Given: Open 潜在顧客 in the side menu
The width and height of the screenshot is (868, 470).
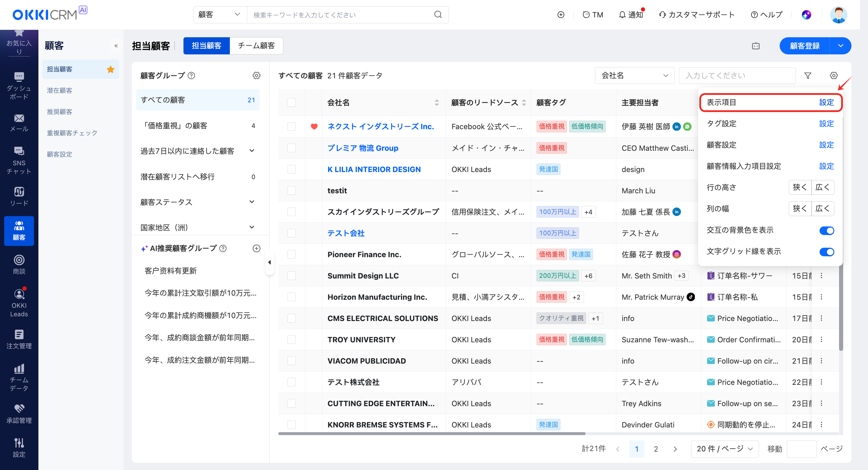Looking at the screenshot, I should (x=59, y=90).
